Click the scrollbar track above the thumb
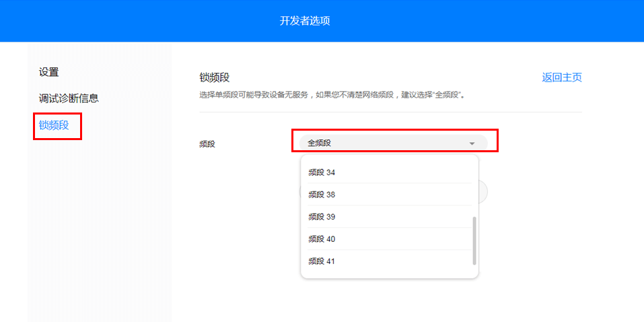This screenshot has width=644, height=322. 474,189
